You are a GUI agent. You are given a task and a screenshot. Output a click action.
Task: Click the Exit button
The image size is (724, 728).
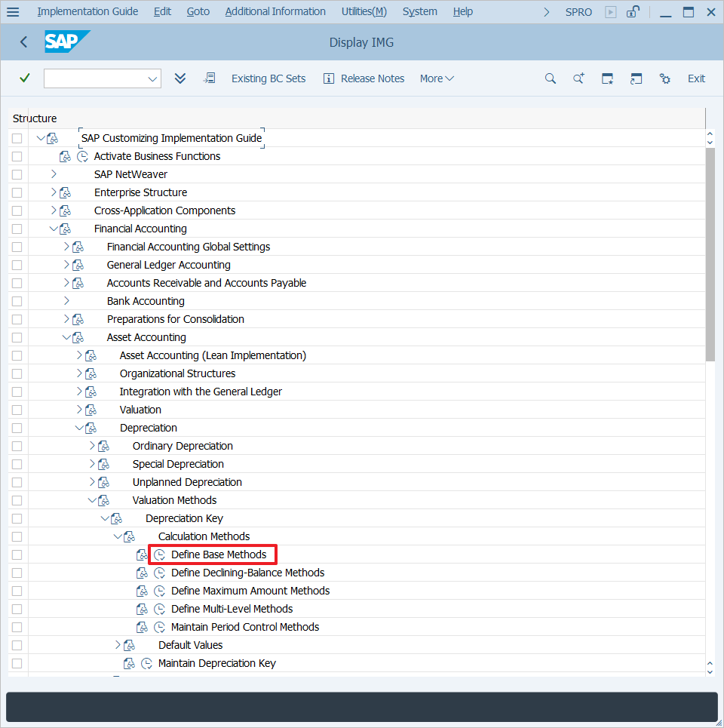click(696, 78)
